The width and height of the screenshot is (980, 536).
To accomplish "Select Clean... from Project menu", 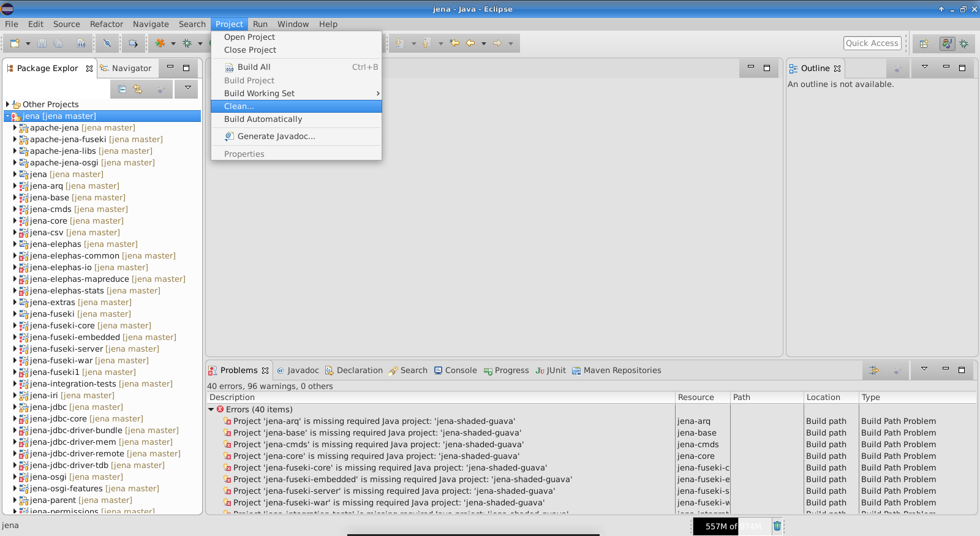I will [x=239, y=107].
